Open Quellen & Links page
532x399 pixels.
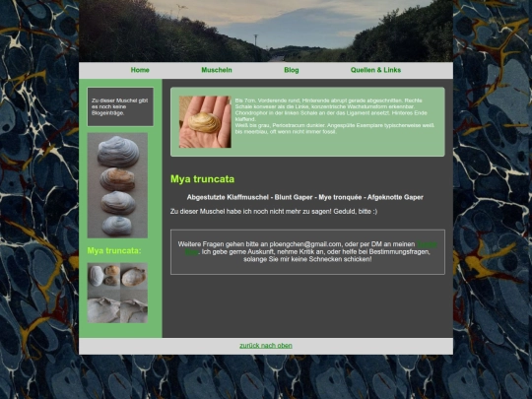375,70
